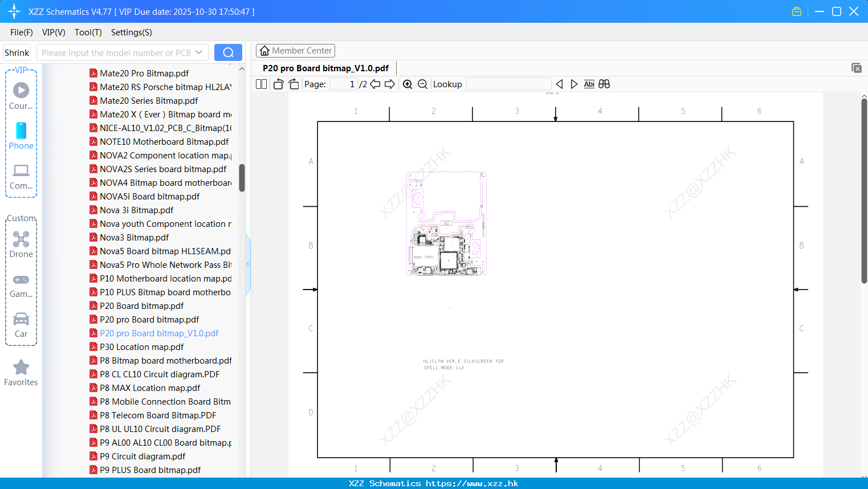The width and height of the screenshot is (868, 489).
Task: Toggle the Abi whole-word match option
Action: pyautogui.click(x=589, y=84)
